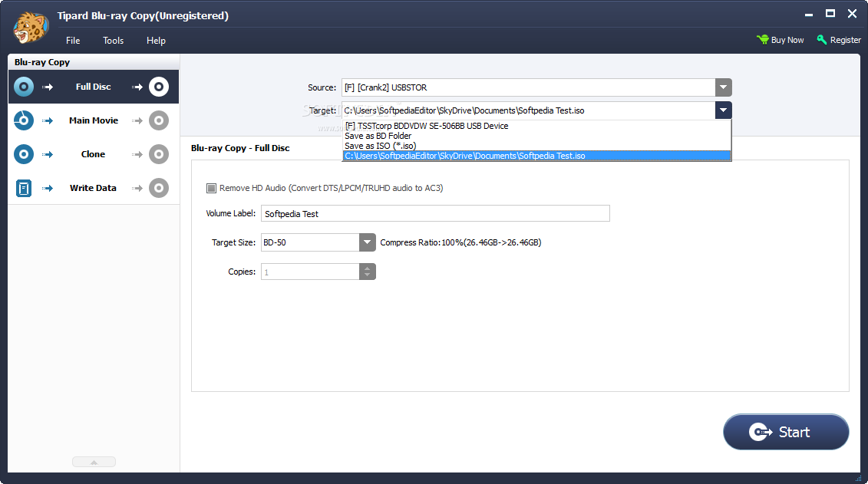Choose Save as ISO (*.iso) option

[x=537, y=146]
